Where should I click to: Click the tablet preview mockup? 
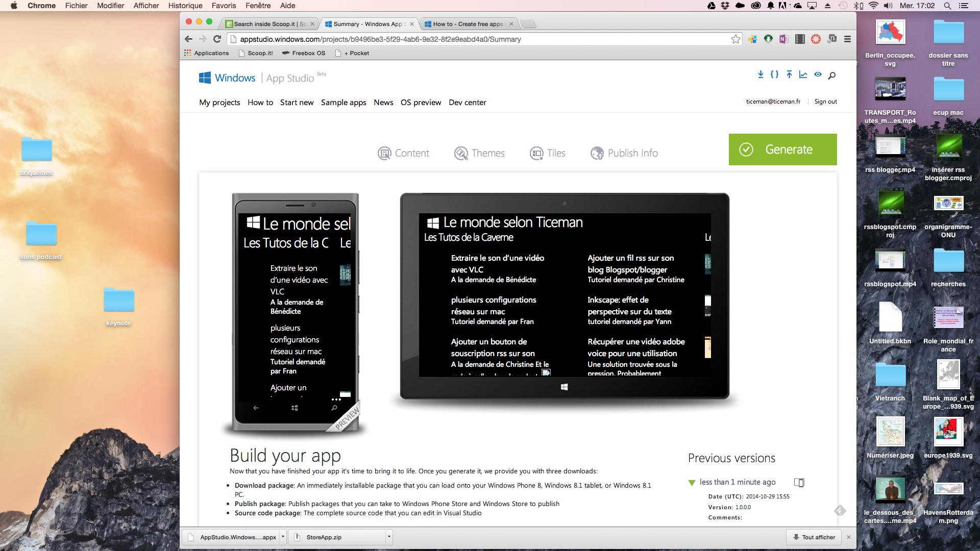565,296
